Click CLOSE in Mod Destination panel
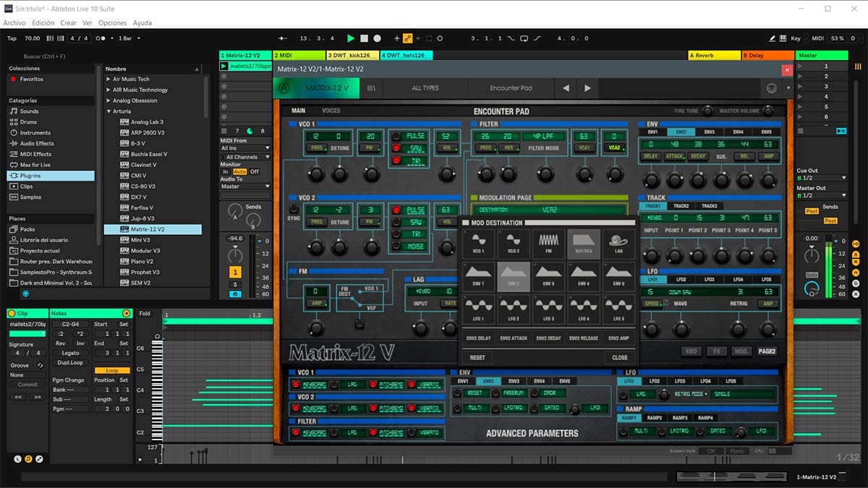The image size is (868, 488). pyautogui.click(x=620, y=357)
